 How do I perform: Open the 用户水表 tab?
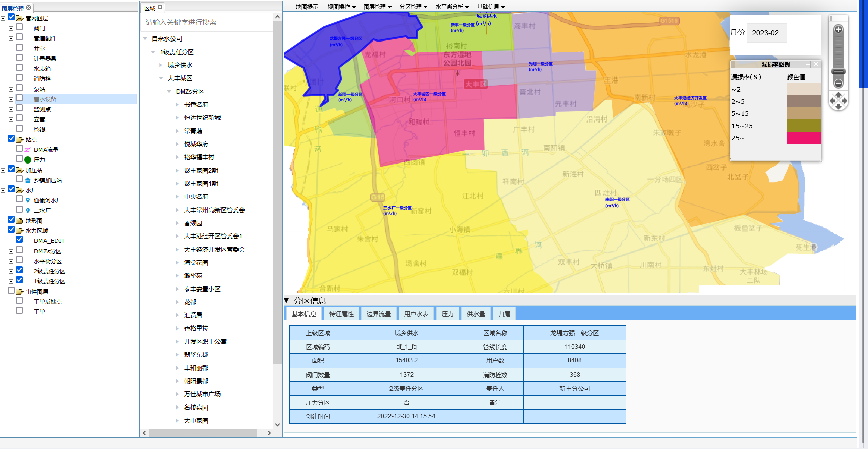pos(416,314)
